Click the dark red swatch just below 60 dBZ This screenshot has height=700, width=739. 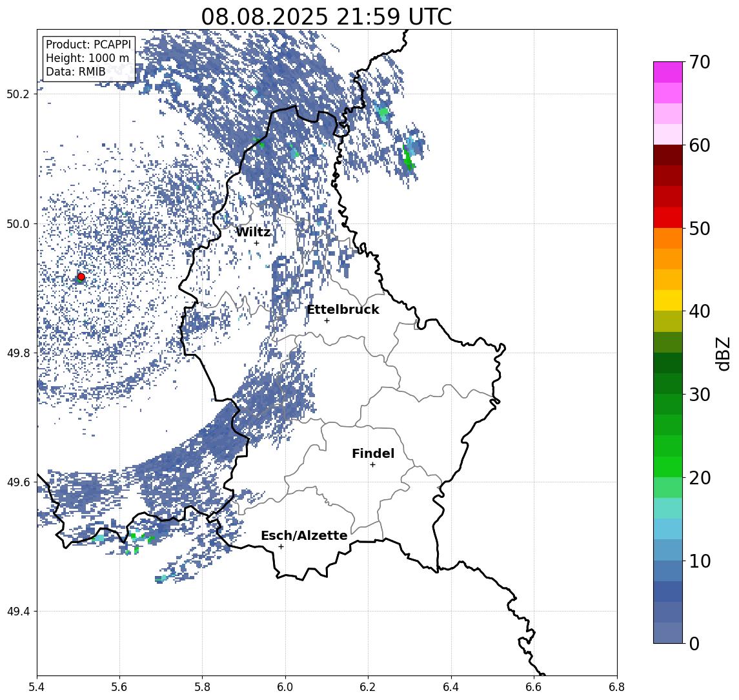pyautogui.click(x=668, y=155)
